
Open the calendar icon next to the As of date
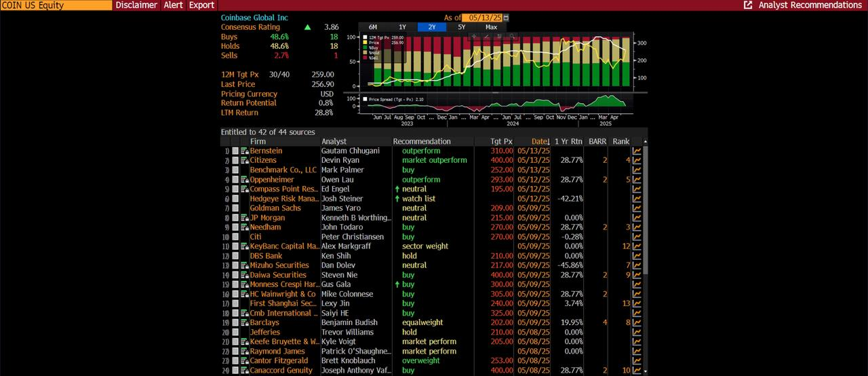tap(506, 18)
